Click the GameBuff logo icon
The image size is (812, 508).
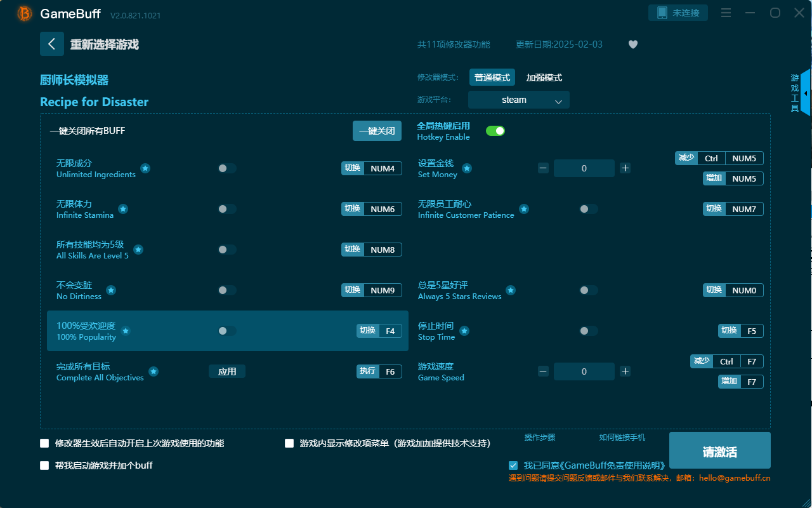24,13
